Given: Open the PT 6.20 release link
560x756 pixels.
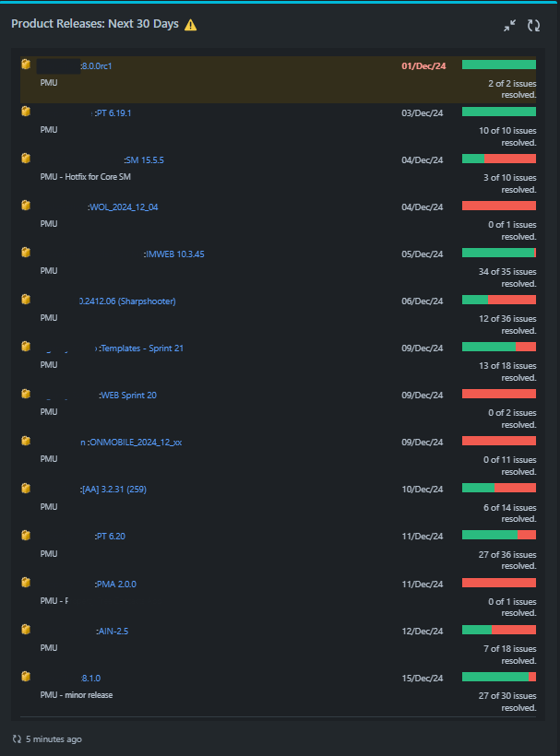Looking at the screenshot, I should tap(110, 537).
